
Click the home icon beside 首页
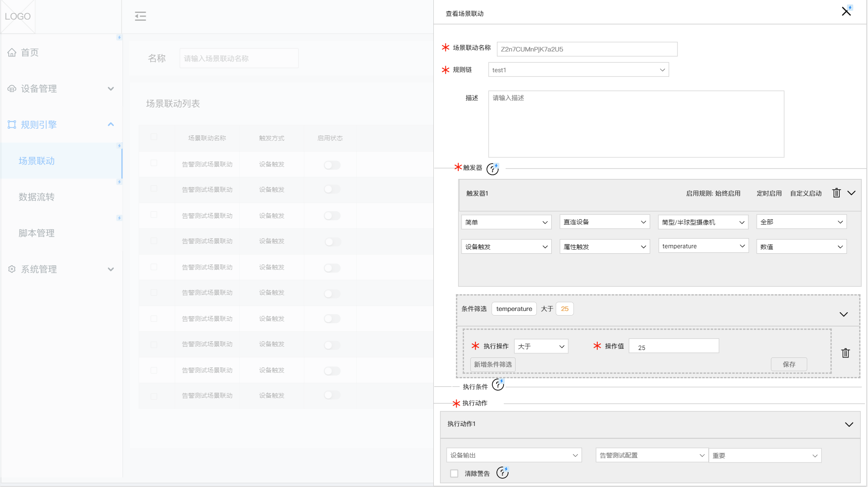(x=12, y=52)
